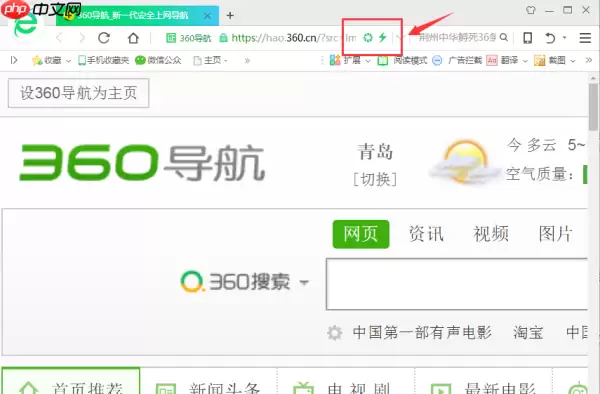Click the 360导航 site identity badge
Image resolution: width=600 pixels, height=394 pixels.
[189, 38]
